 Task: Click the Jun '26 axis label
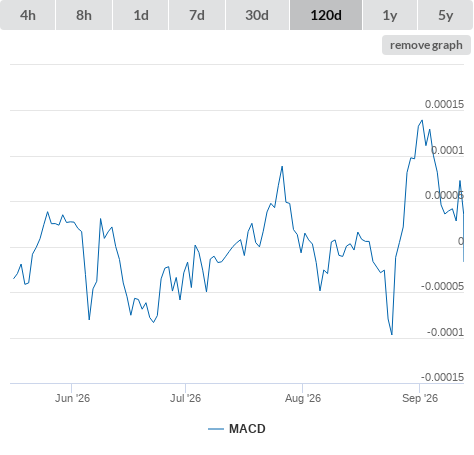[x=72, y=398]
